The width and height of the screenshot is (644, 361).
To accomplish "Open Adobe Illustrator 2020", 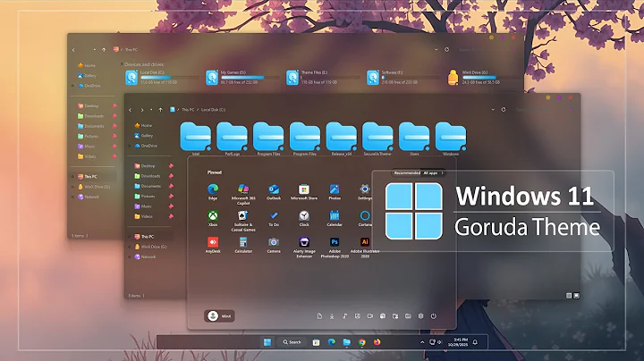I will tap(365, 247).
